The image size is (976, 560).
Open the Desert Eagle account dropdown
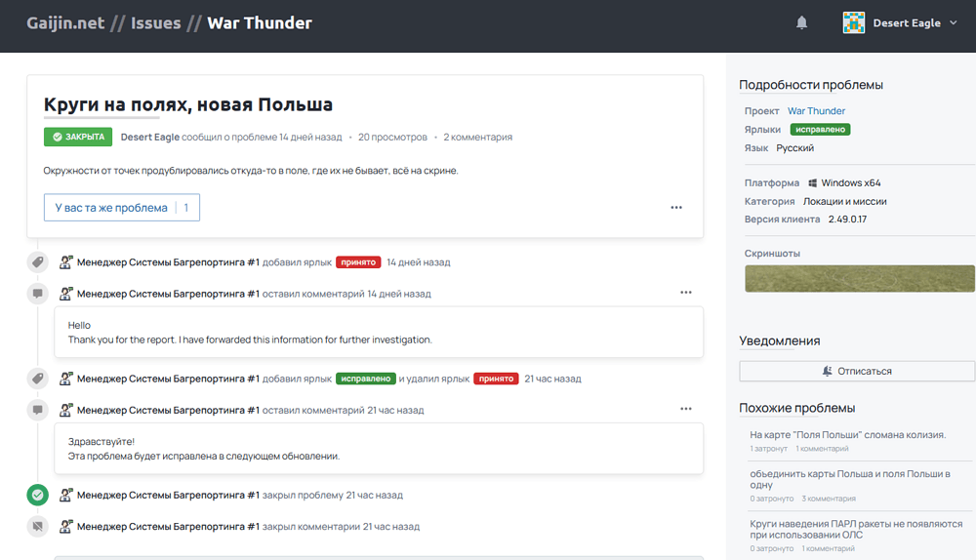click(x=953, y=23)
